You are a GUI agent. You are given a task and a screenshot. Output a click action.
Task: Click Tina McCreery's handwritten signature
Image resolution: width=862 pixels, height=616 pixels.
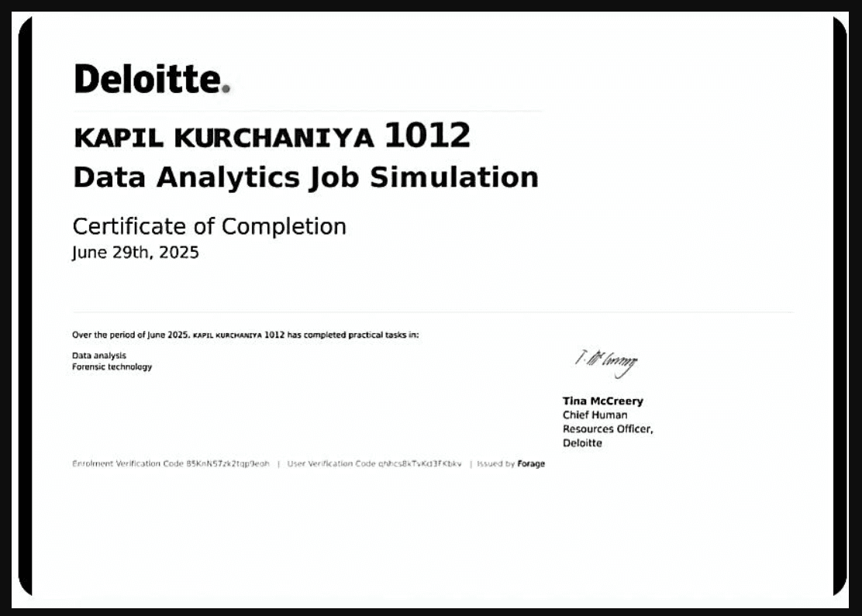click(606, 363)
